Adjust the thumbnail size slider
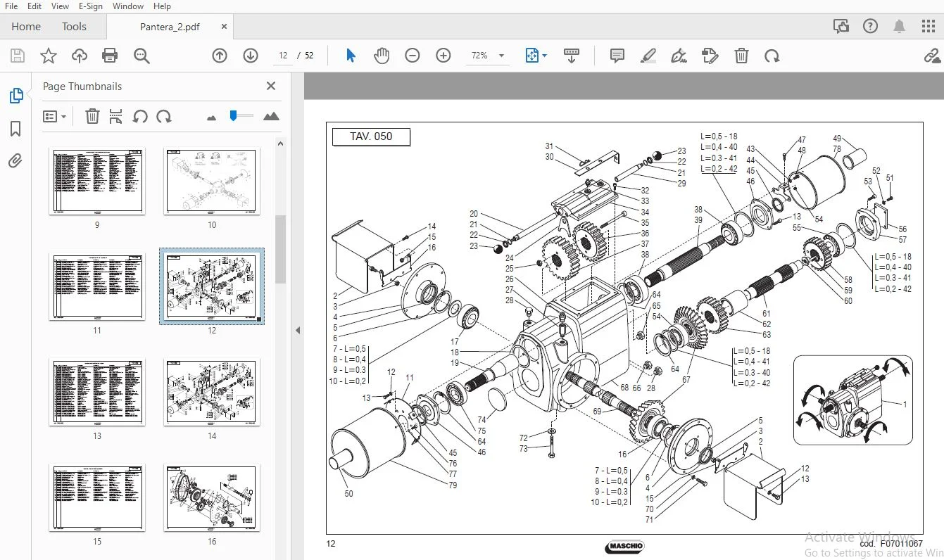Viewport: 944px width, 560px height. pyautogui.click(x=241, y=116)
